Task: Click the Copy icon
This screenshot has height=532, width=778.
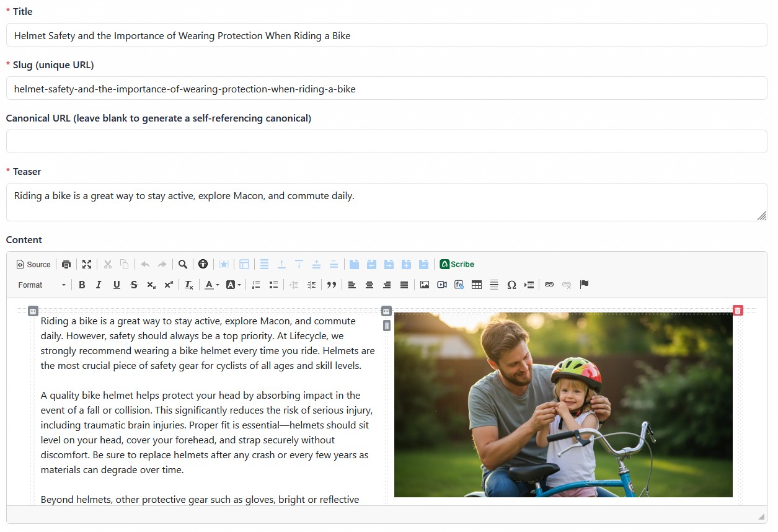Action: [124, 264]
